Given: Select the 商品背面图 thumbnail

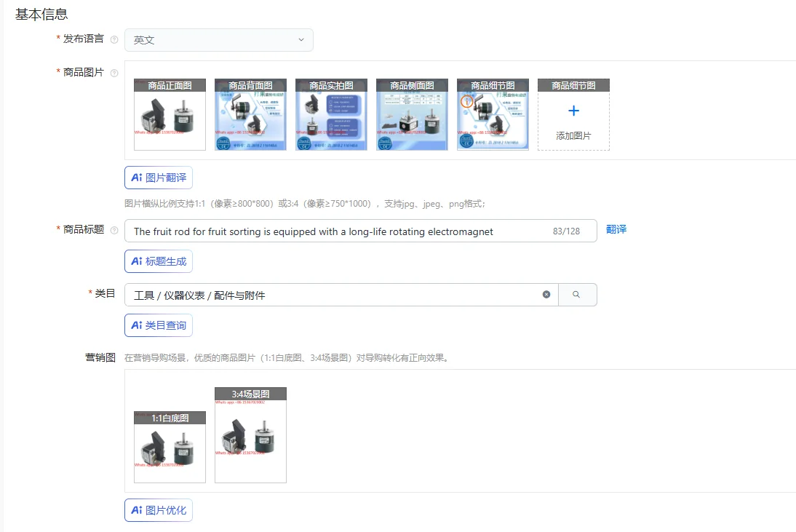Looking at the screenshot, I should (250, 115).
